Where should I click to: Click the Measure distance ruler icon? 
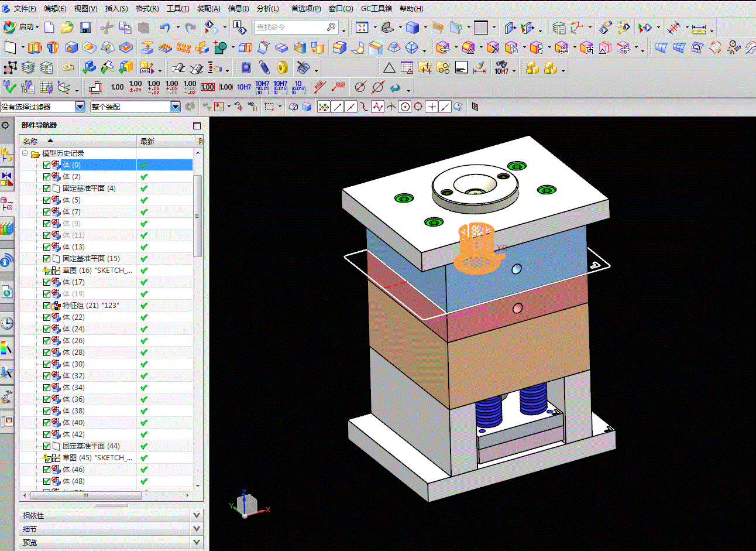pos(699,28)
